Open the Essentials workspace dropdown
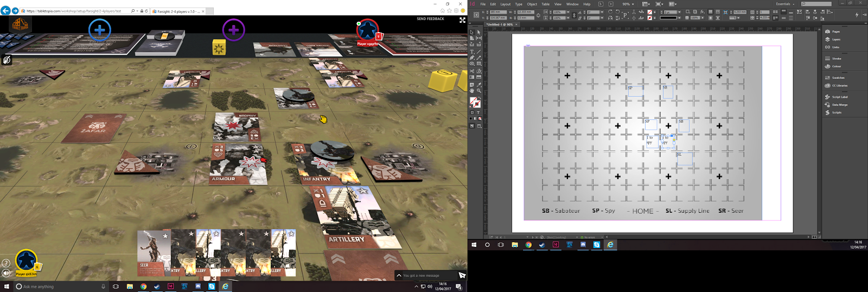This screenshot has height=292, width=868. tap(785, 4)
